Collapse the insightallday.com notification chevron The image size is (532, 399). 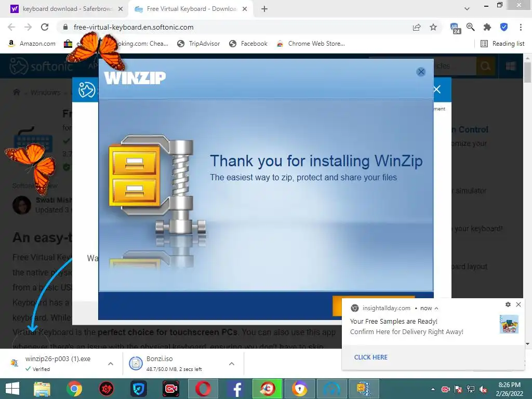click(x=436, y=308)
